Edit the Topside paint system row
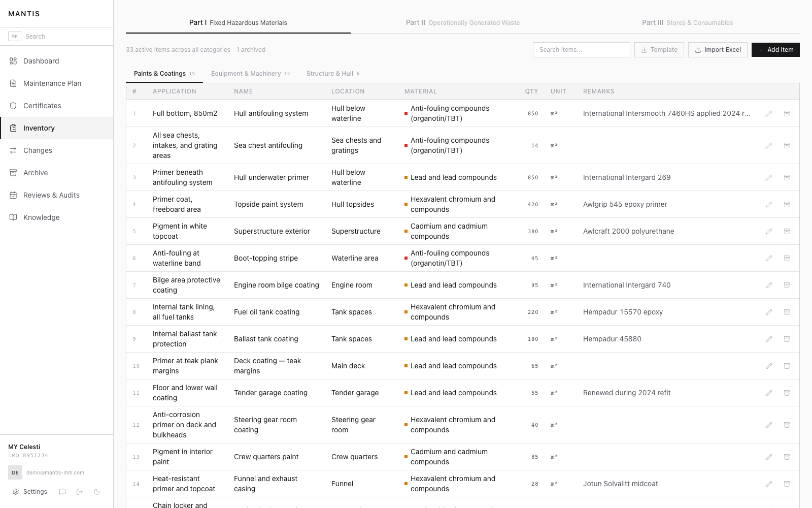The image size is (812, 508). (769, 204)
